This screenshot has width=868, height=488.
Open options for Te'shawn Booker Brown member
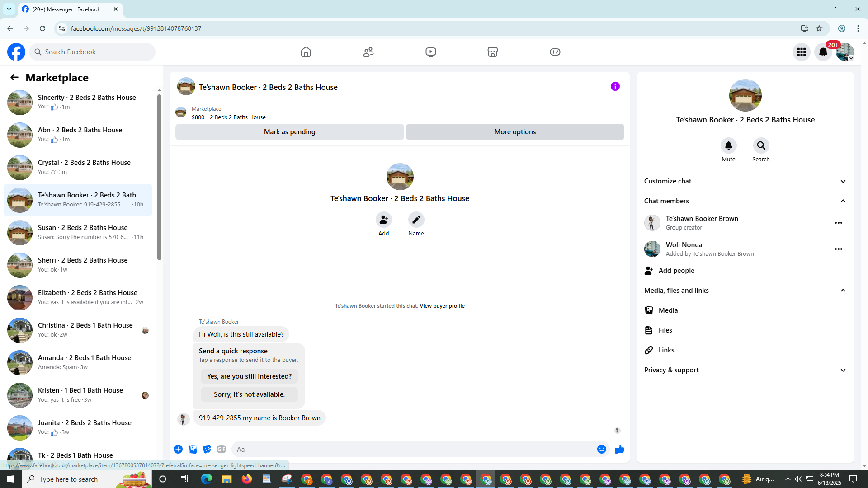click(x=839, y=223)
